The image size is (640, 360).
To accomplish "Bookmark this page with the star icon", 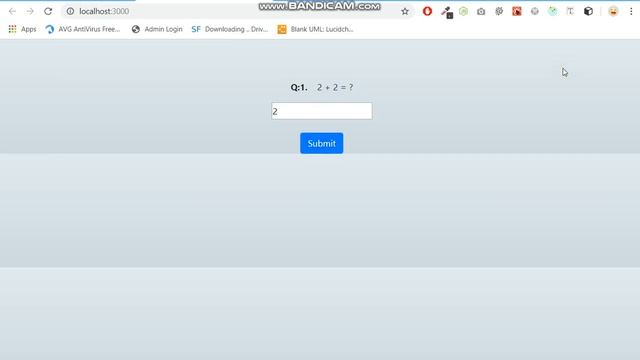I will pos(404,11).
